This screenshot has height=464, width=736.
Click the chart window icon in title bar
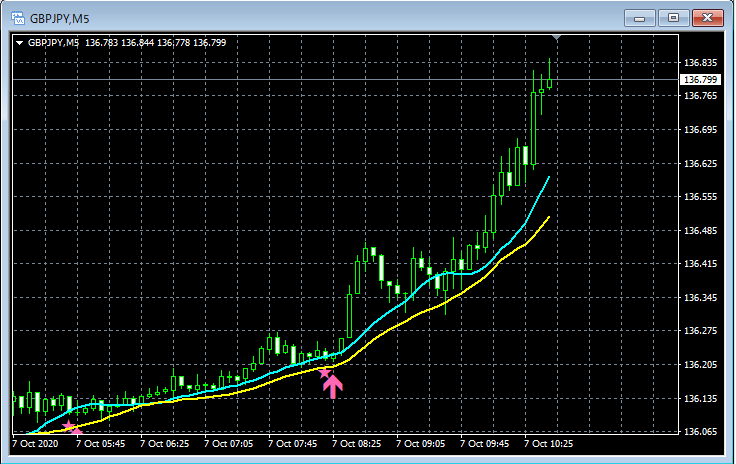18,18
